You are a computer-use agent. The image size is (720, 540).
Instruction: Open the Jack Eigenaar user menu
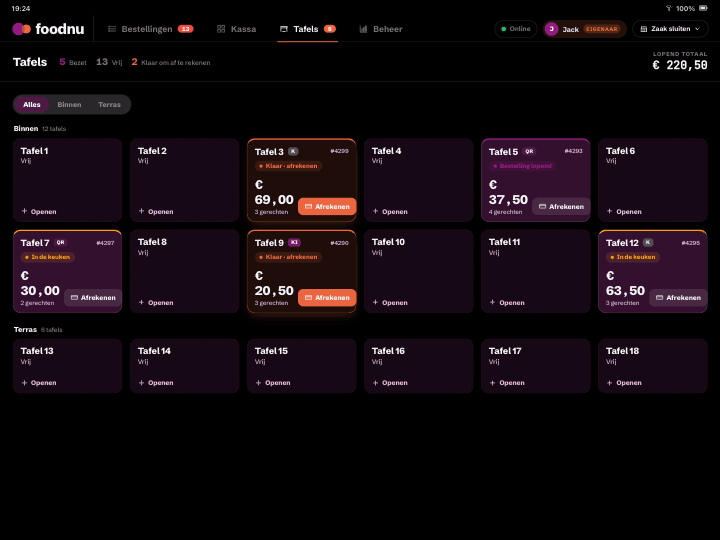[585, 29]
